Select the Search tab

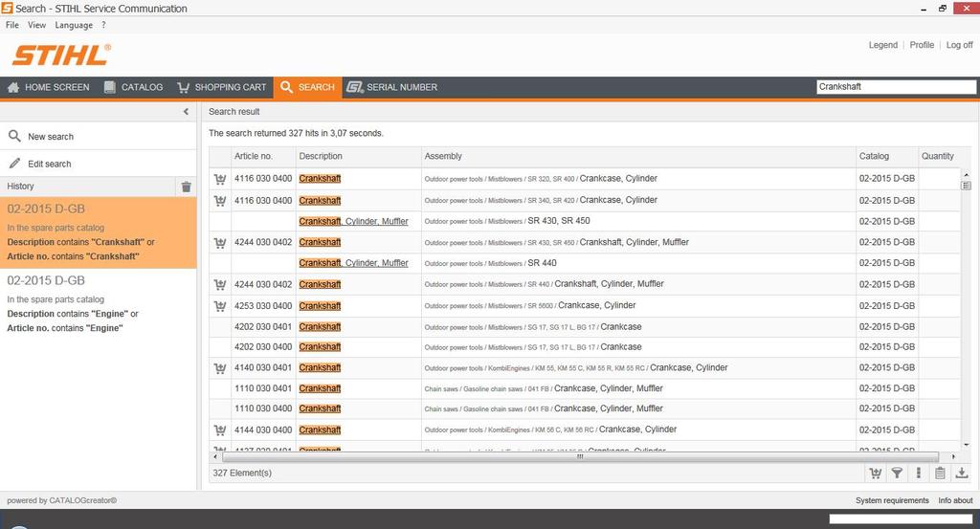click(307, 87)
